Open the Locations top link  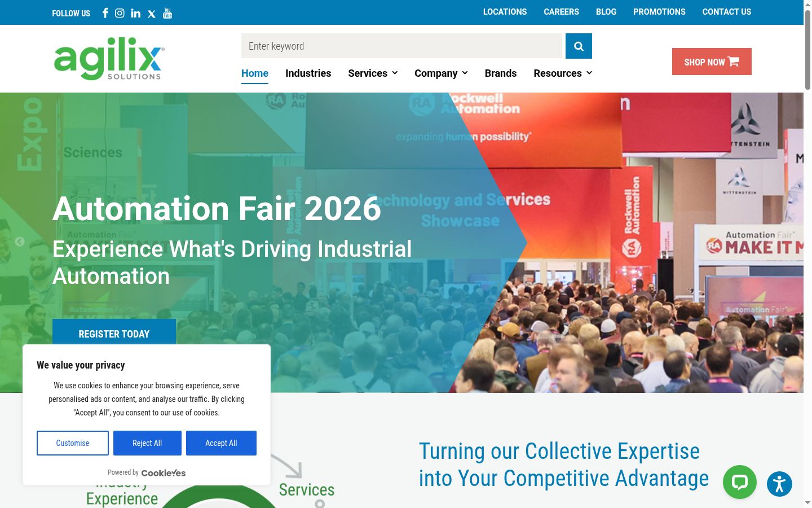(505, 12)
